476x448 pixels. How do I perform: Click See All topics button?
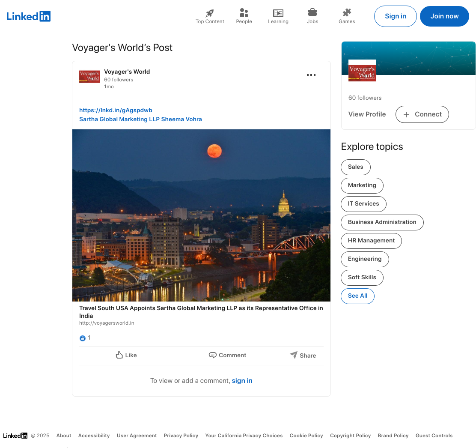pos(357,296)
